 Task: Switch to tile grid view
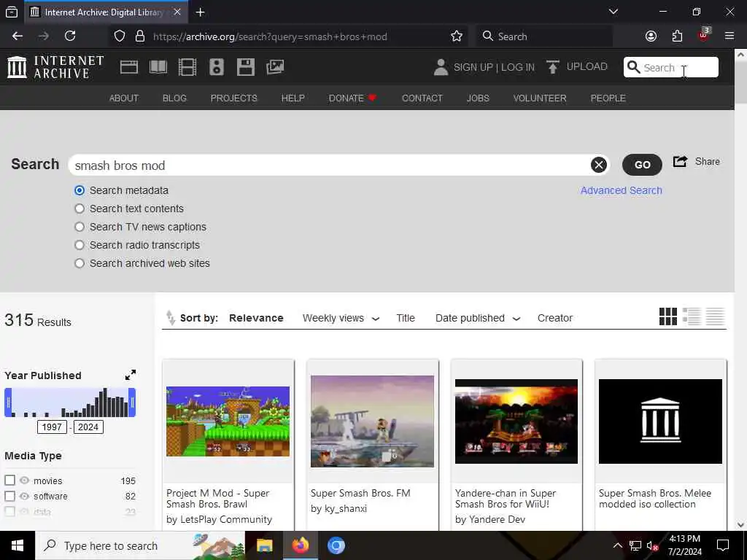point(668,316)
